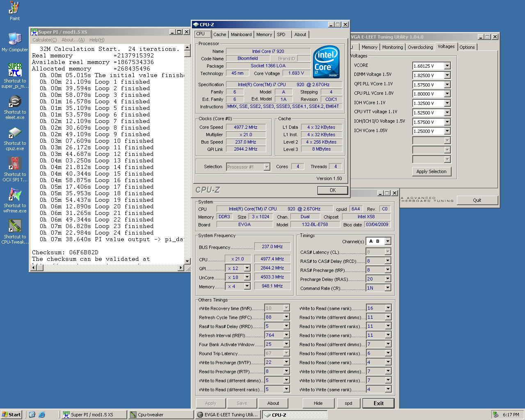Viewport: 525px width, 420px height.
Task: Expand the Refresh Interval (tREFI) dropdown
Action: point(286,335)
